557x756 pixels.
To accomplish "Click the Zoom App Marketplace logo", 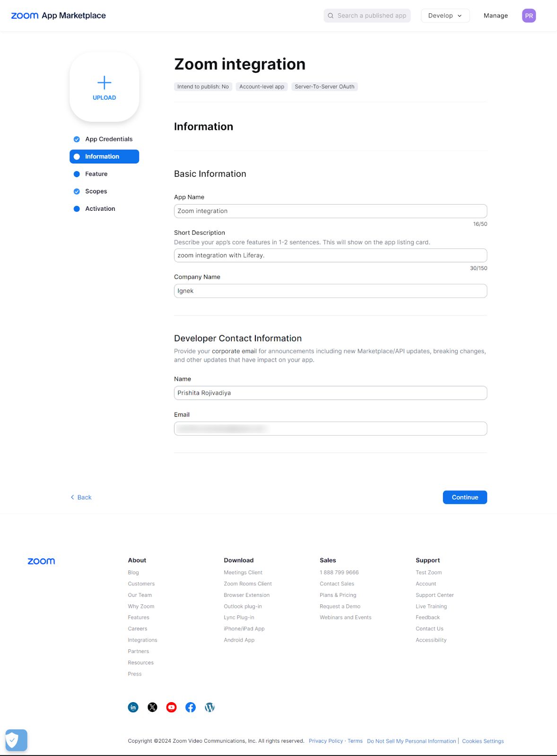I will click(x=58, y=16).
